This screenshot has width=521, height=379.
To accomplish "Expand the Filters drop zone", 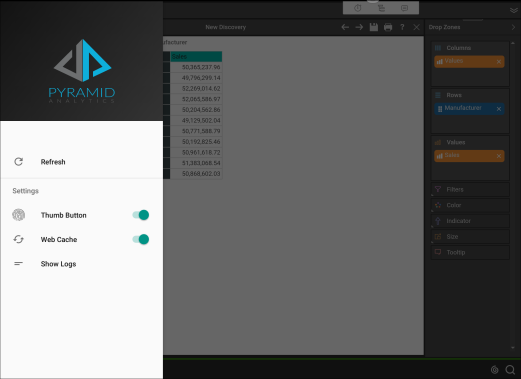I will 470,190.
